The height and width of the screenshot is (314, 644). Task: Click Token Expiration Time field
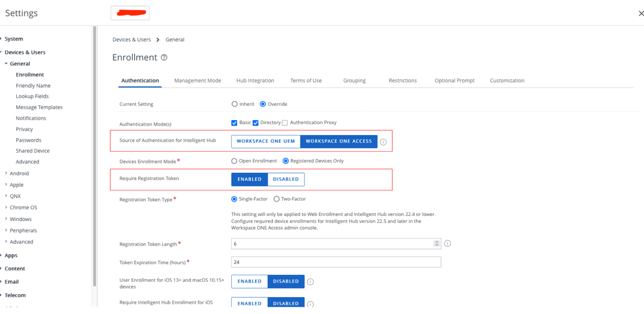pos(336,262)
